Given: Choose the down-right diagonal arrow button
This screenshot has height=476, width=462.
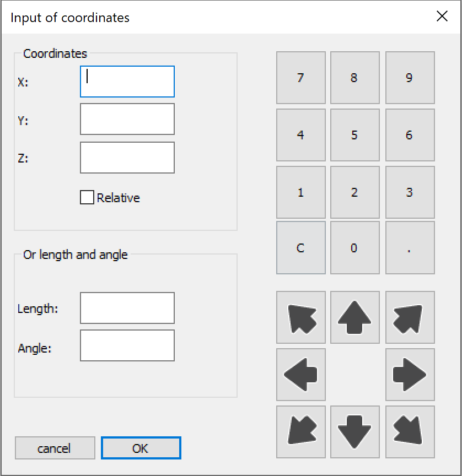Looking at the screenshot, I should (x=410, y=432).
